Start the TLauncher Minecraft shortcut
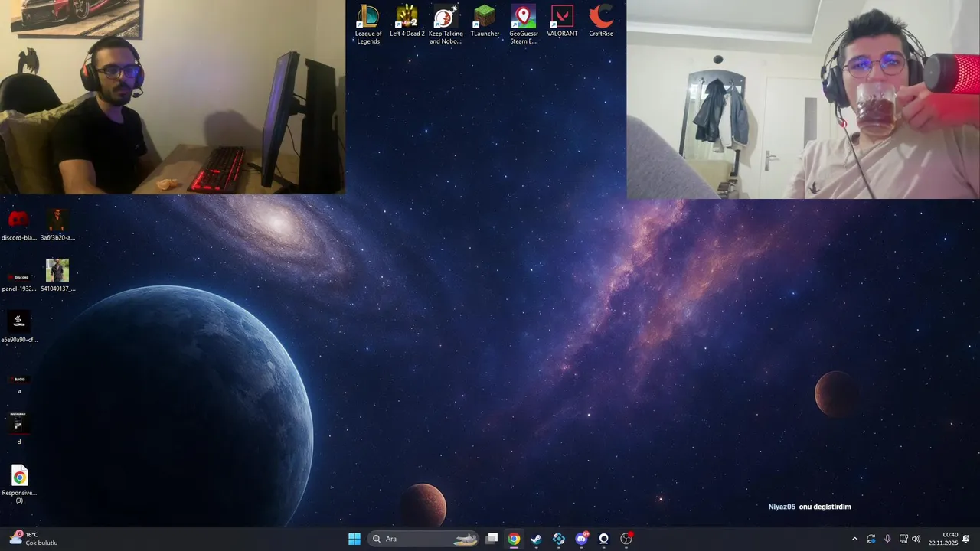 coord(485,21)
